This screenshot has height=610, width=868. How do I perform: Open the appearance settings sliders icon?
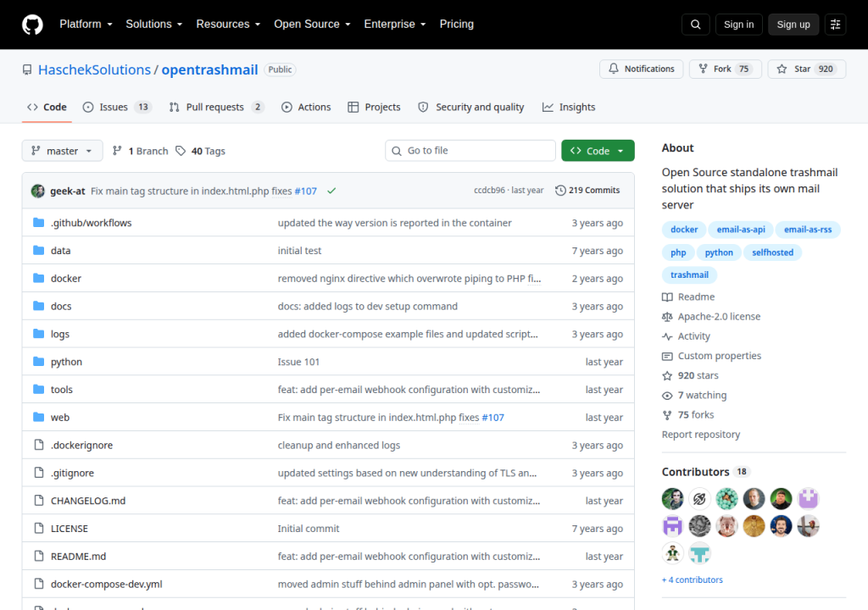click(x=835, y=25)
